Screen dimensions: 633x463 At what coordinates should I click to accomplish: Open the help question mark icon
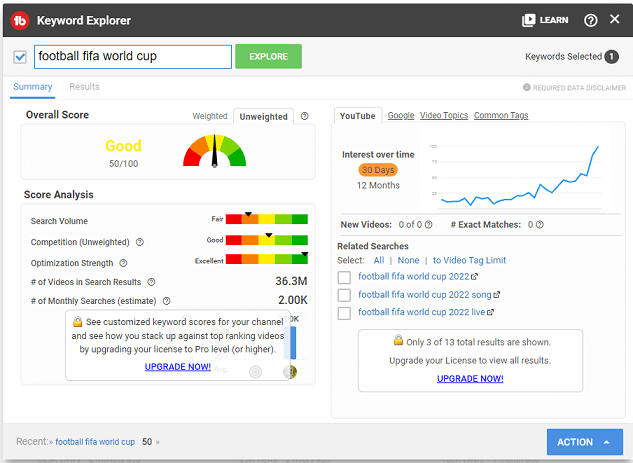pyautogui.click(x=591, y=20)
